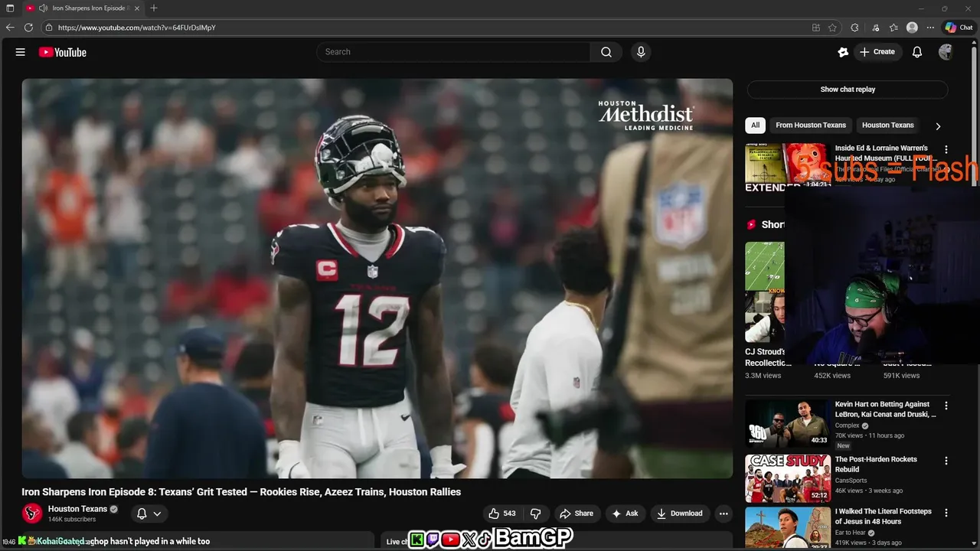Screen dimensions: 980x551
Task: Click the 146K subscribers text
Action: [x=72, y=520]
